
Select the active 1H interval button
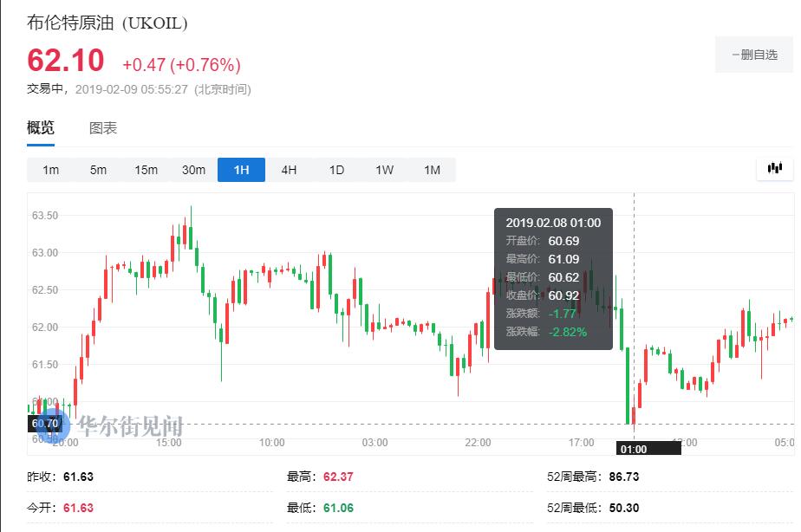[241, 170]
